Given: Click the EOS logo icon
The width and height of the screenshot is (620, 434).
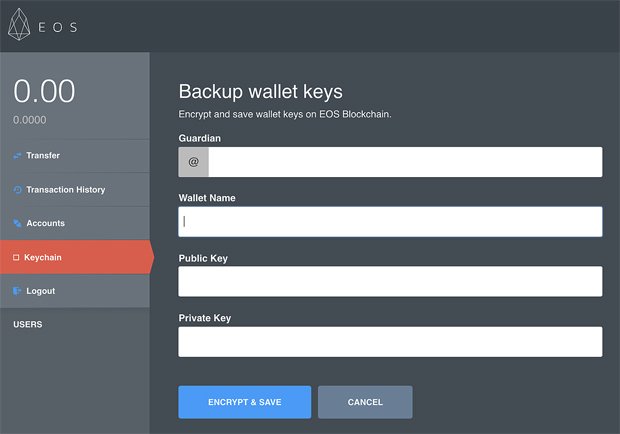Looking at the screenshot, I should pos(19,25).
